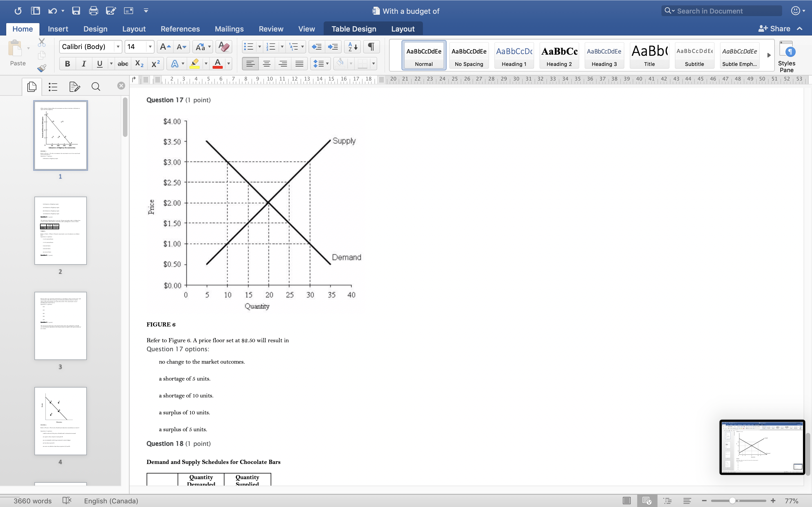Click the Increase Indent icon
The height and width of the screenshot is (507, 812).
333,46
